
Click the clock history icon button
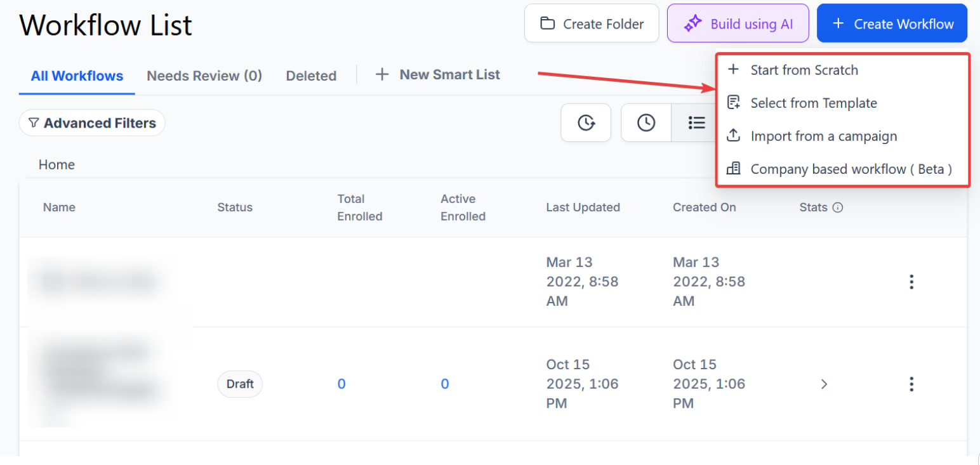tap(646, 123)
